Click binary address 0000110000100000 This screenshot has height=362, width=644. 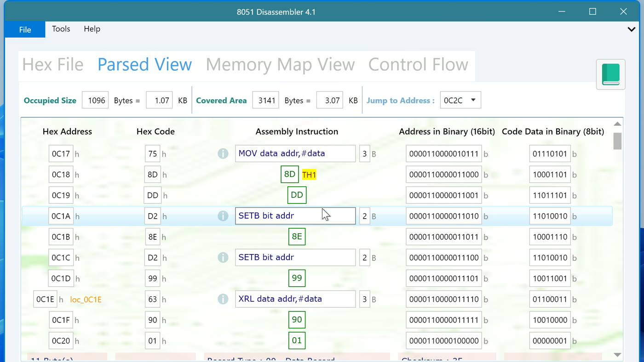[x=443, y=341]
